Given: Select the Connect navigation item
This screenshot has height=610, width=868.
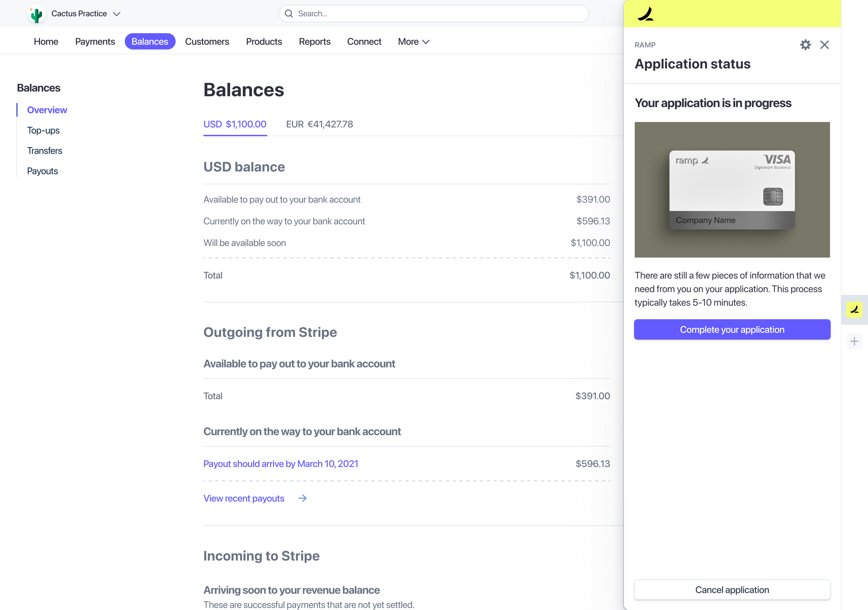Looking at the screenshot, I should point(364,42).
